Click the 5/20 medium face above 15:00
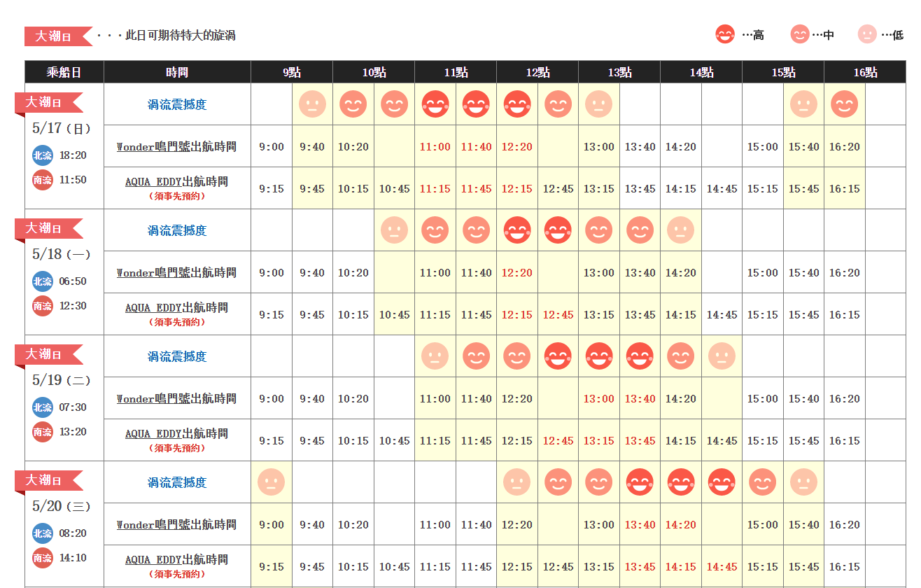 pyautogui.click(x=763, y=482)
